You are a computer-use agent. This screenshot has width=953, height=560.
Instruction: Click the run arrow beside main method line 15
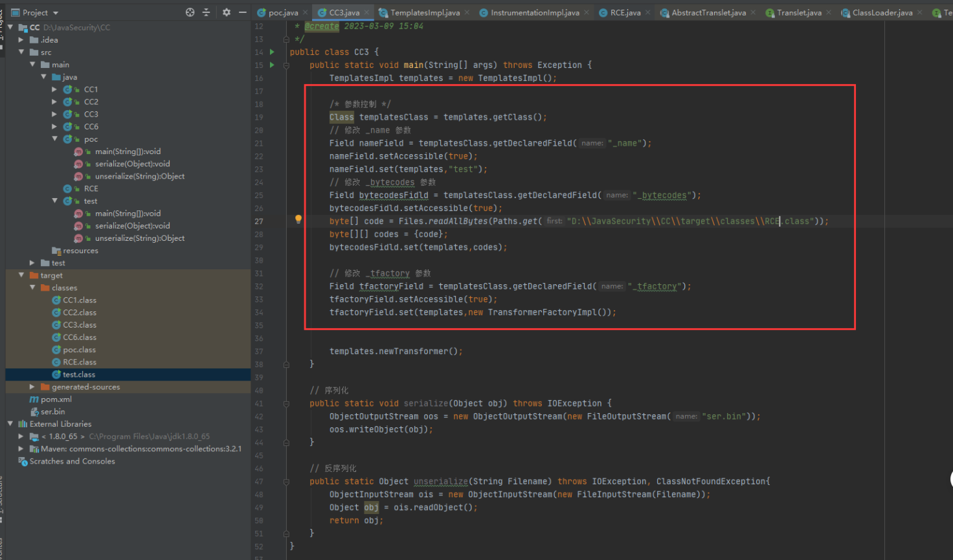coord(272,65)
